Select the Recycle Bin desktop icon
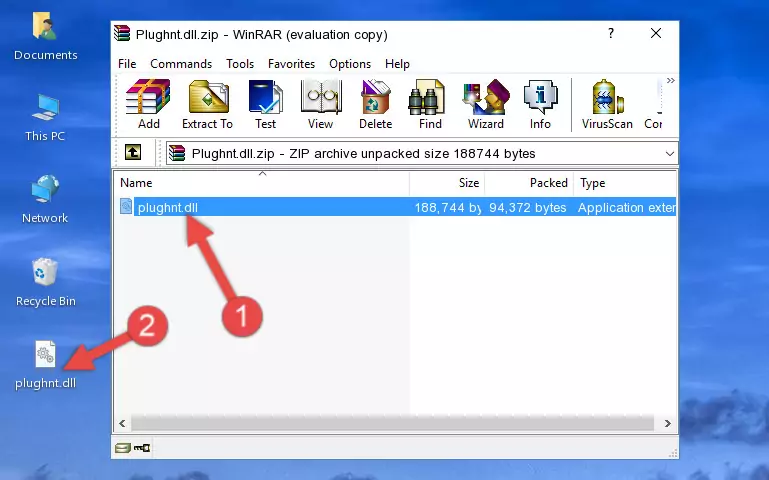Screen dimensions: 769x480 [x=46, y=283]
